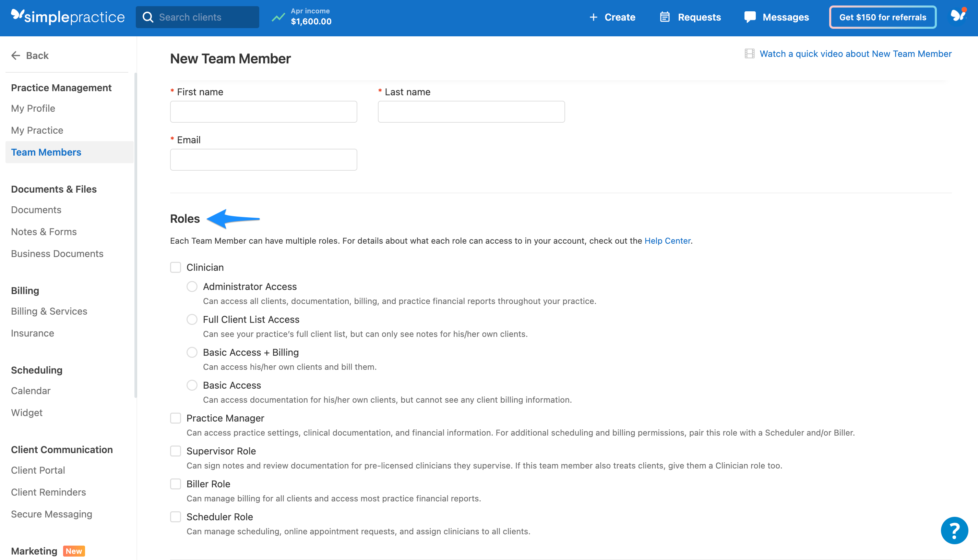
Task: Click the Back arrow icon
Action: coord(16,56)
